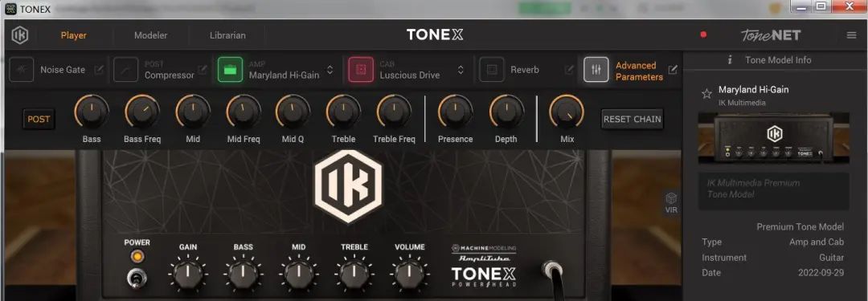Edit Noise Gate settings pencil icon
The image size is (868, 301).
tap(99, 70)
